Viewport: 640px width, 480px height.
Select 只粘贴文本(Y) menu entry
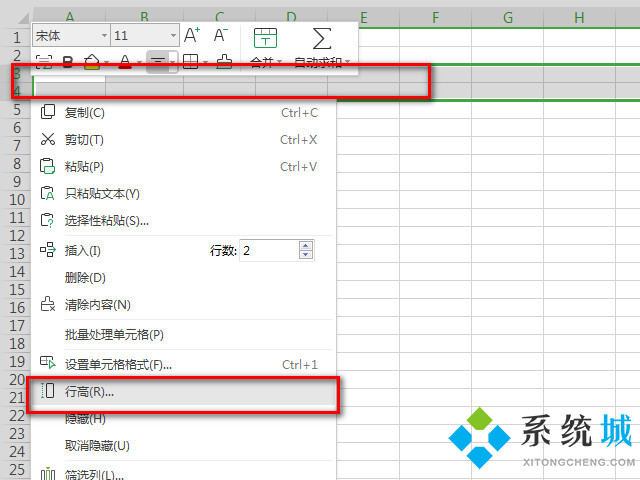(x=183, y=193)
